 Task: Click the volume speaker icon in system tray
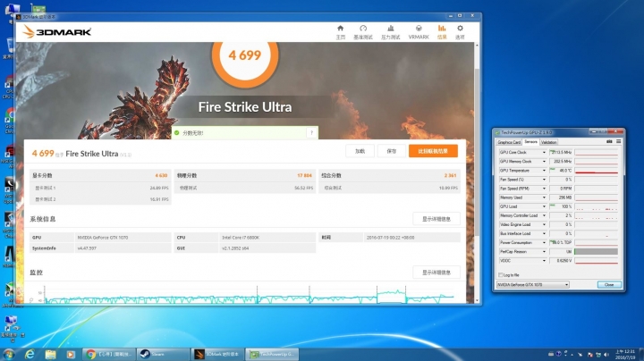tap(606, 355)
